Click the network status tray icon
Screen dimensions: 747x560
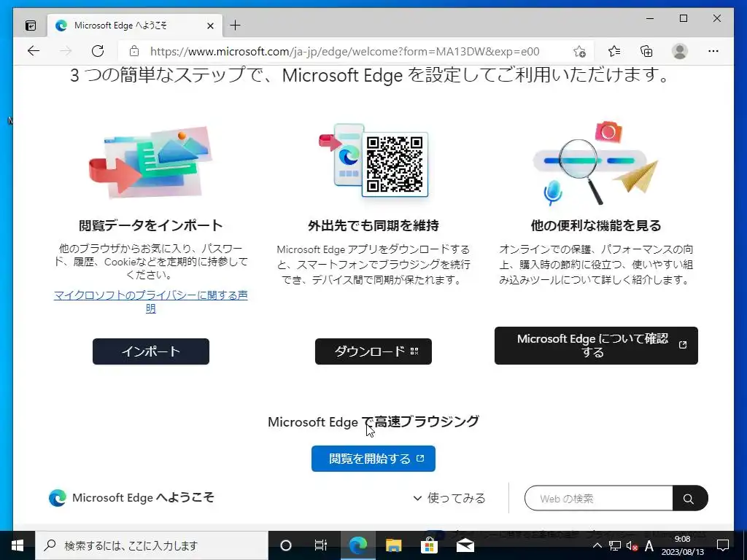point(614,545)
